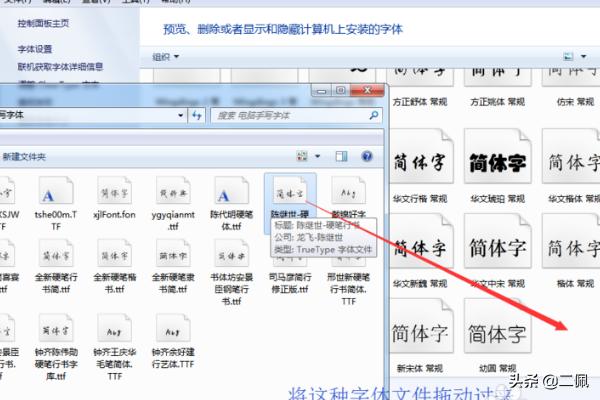This screenshot has width=600, height=400.
Task: Select the 钟齐陈伟勋硬笔行书字库.ttf file icon
Action: click(x=56, y=328)
